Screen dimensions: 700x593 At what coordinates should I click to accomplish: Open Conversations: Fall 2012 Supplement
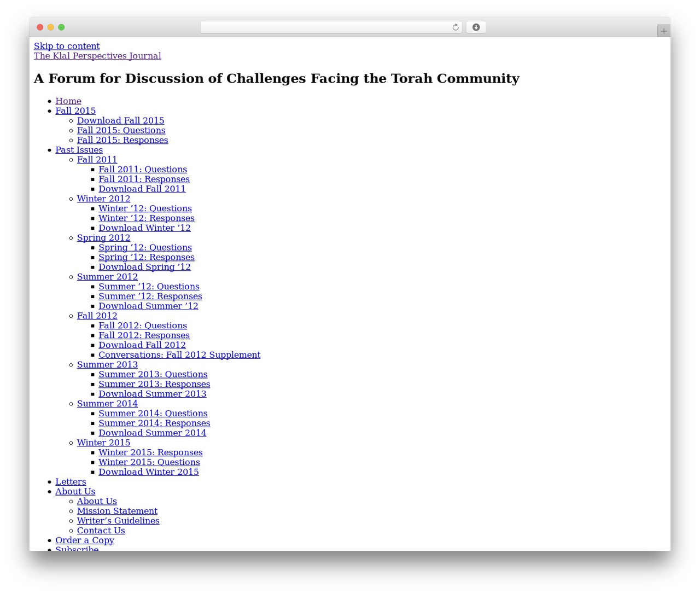click(179, 355)
